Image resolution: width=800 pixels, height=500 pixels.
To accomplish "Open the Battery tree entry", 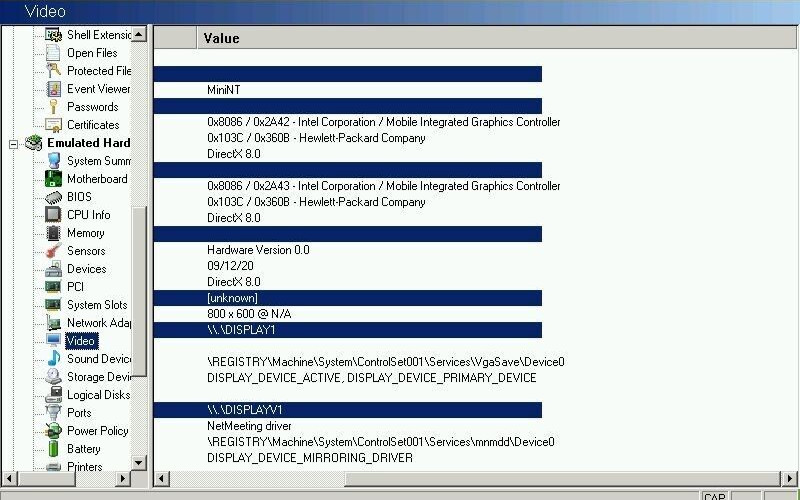I will click(83, 448).
